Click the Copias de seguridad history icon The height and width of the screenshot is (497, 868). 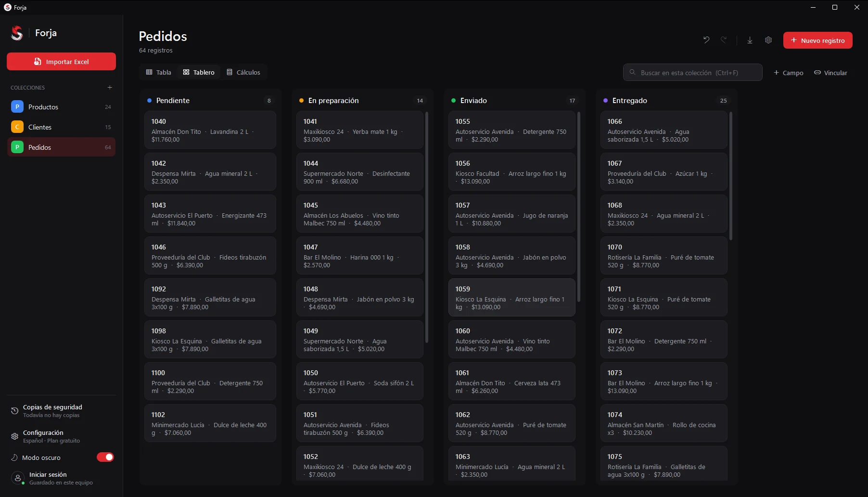point(14,411)
